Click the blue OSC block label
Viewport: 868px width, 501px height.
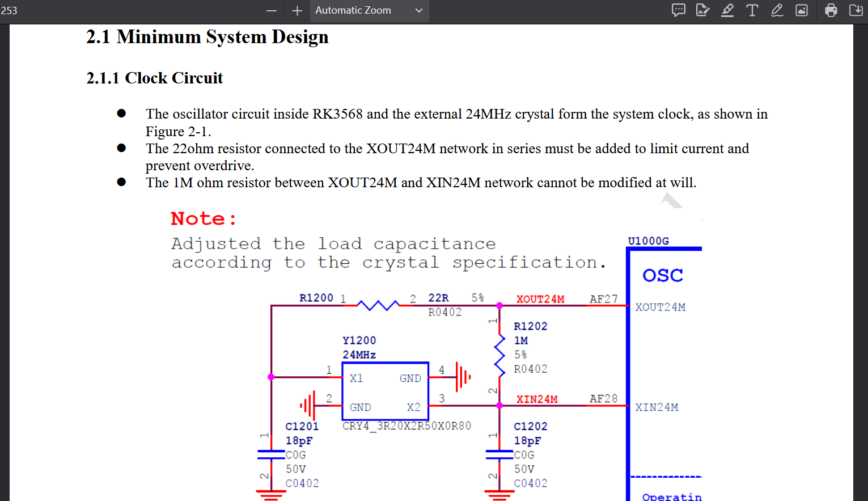662,276
